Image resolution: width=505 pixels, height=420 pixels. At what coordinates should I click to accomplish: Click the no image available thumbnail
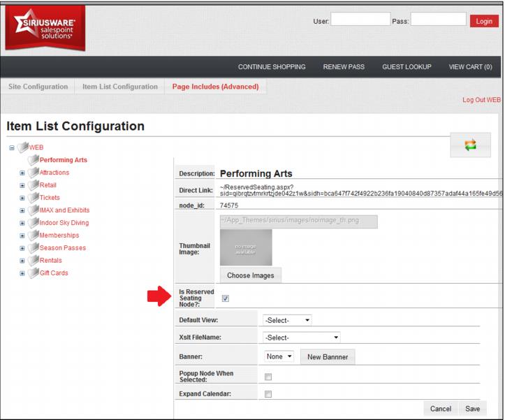[245, 247]
